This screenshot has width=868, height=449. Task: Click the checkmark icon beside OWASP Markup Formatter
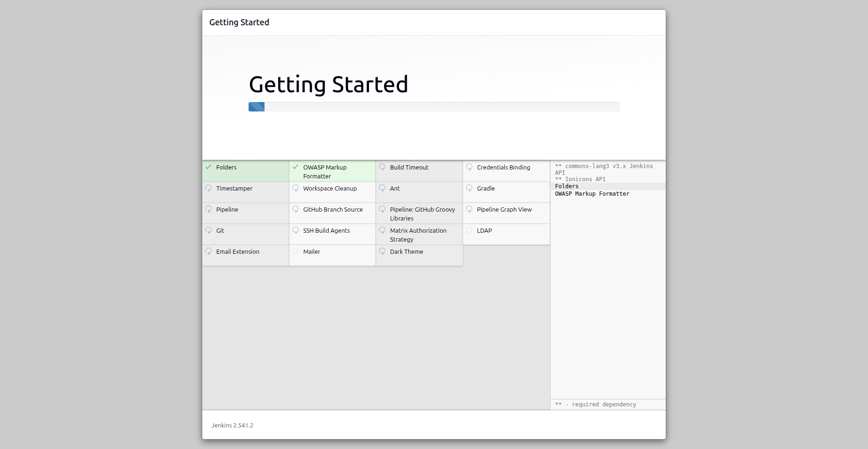tap(295, 167)
